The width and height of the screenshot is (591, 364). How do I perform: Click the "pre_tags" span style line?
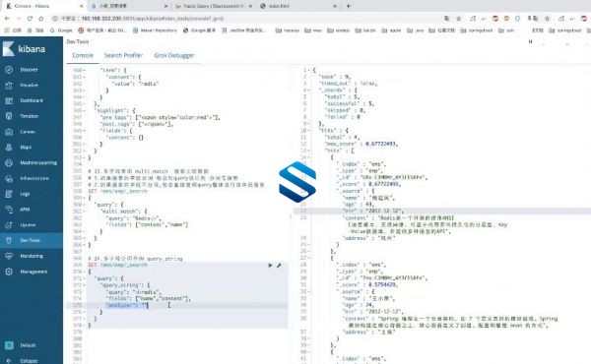coord(161,117)
